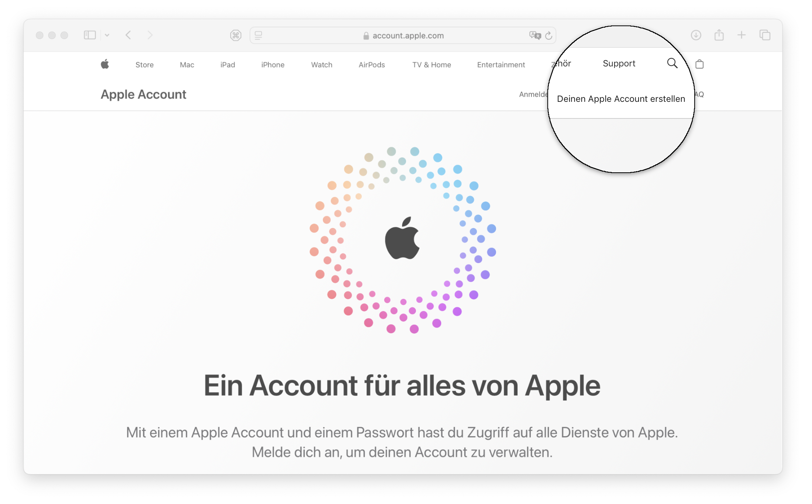
Task: Click the Apple logo icon in navbar
Action: [105, 64]
